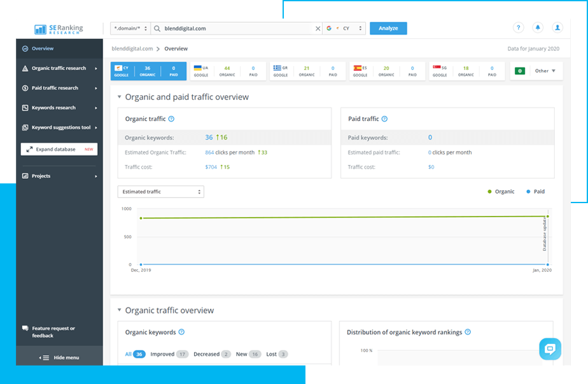Expand Keywords research submenu arrow
Screen dimensions: 588x384
(96, 108)
